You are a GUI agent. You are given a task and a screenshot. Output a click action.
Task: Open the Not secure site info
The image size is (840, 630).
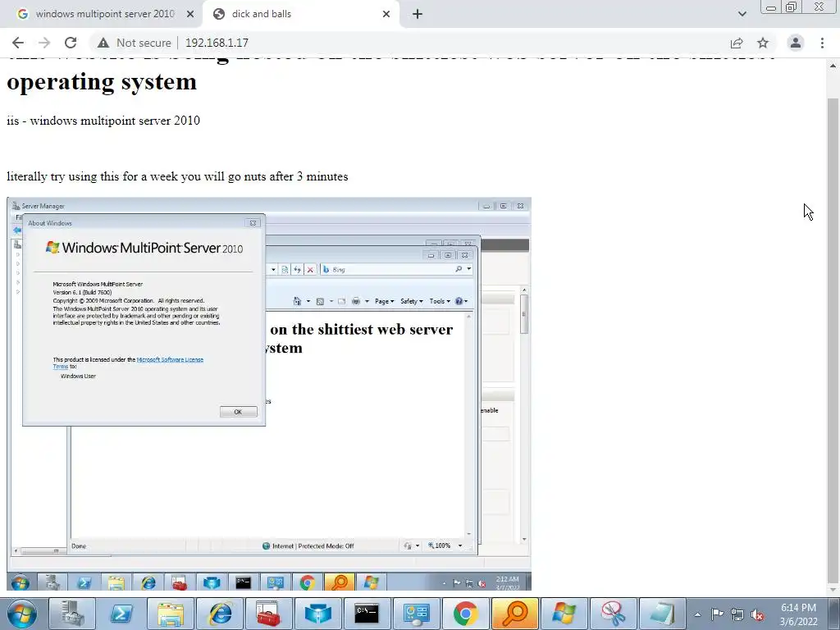[135, 43]
